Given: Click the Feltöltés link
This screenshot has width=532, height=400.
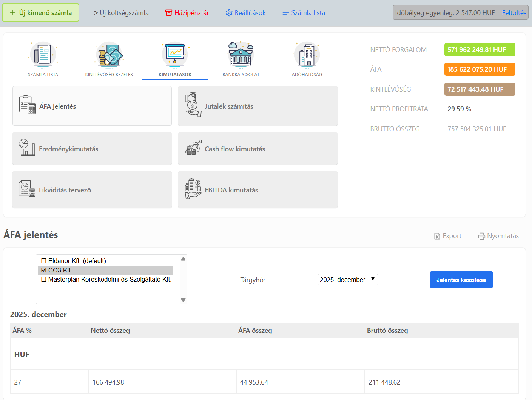Looking at the screenshot, I should (x=514, y=13).
